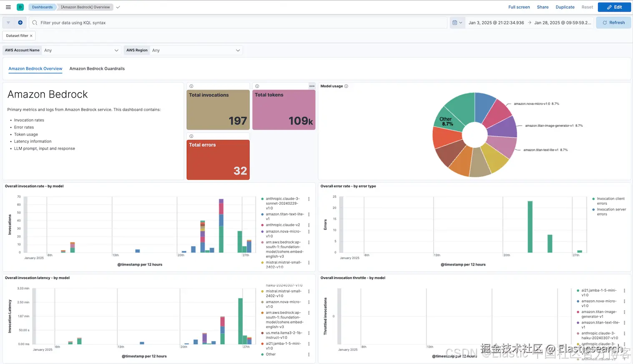
Task: Click the Edit button
Action: pyautogui.click(x=614, y=7)
